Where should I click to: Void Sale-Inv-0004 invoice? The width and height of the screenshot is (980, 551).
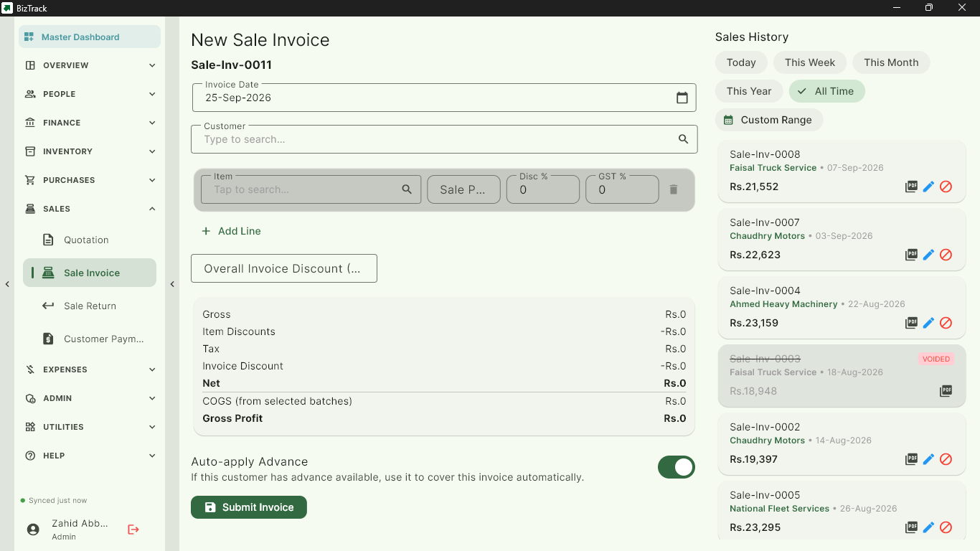[946, 323]
